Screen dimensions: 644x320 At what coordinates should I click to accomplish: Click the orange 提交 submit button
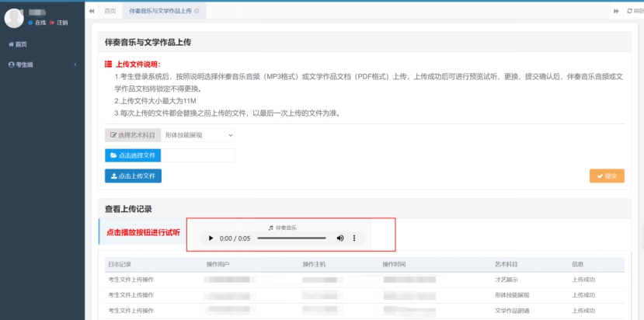pyautogui.click(x=607, y=176)
